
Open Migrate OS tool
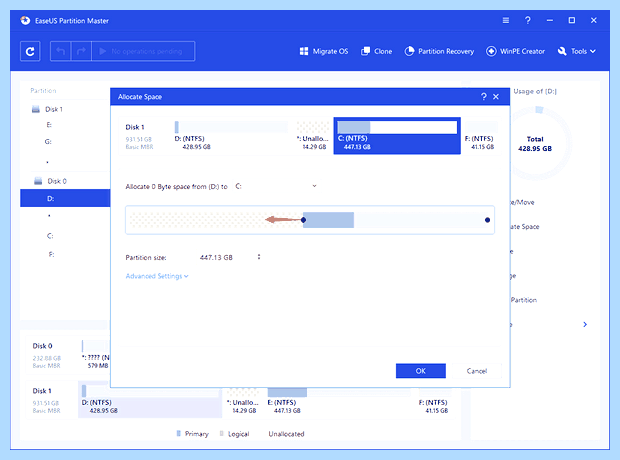click(x=324, y=51)
